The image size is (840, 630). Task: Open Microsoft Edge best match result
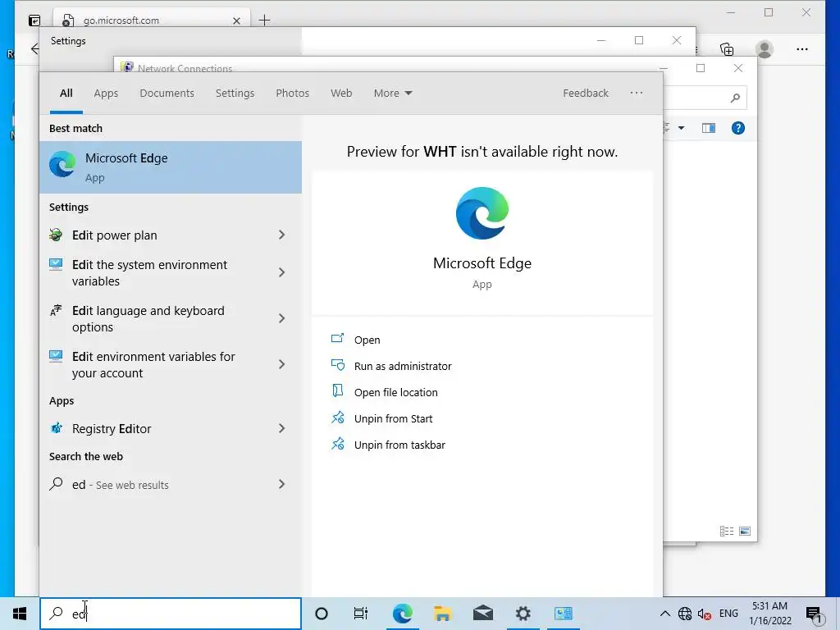(x=171, y=167)
